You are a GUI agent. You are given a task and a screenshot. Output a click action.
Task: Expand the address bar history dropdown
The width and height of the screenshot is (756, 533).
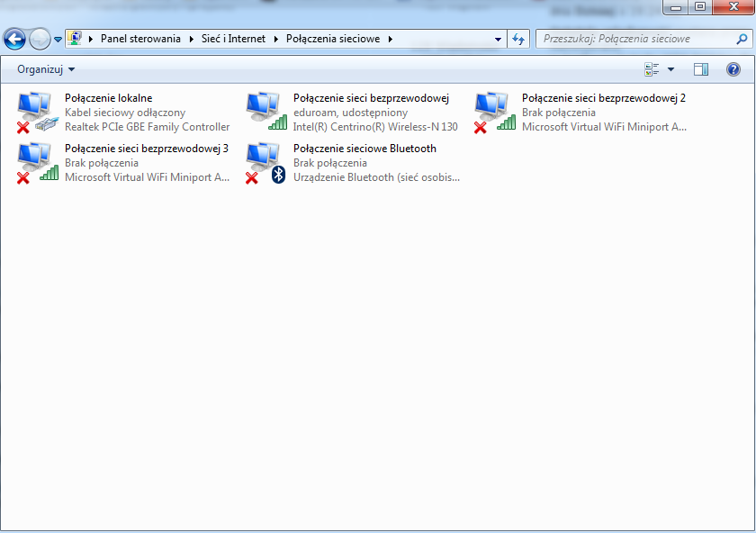click(x=499, y=40)
